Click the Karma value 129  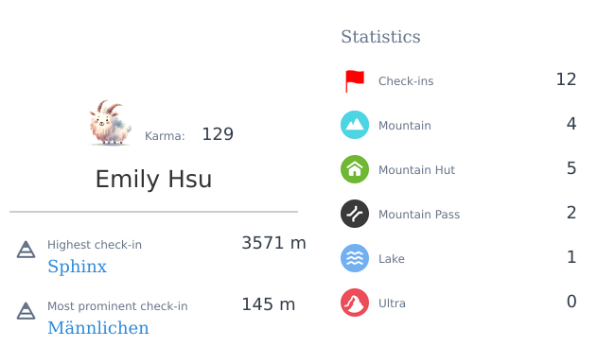click(218, 134)
